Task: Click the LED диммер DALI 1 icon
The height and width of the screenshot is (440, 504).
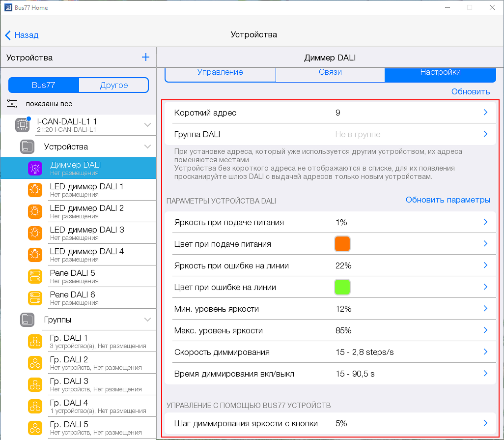Action: (x=35, y=190)
